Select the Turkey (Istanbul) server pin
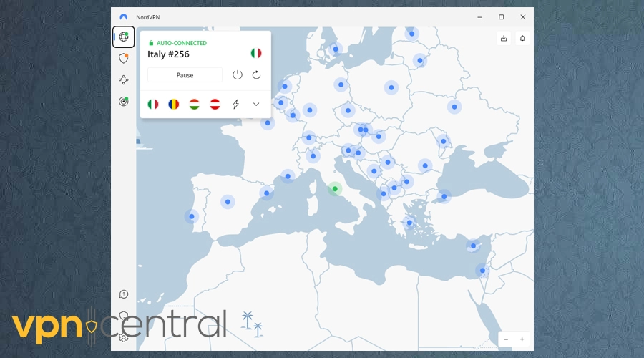 444,196
